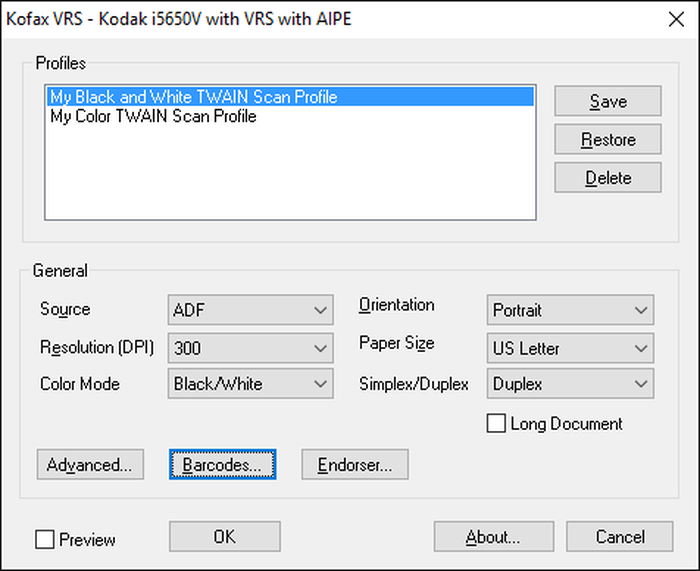This screenshot has width=700, height=571.
Task: Close the Kofax VRS dialog window
Action: click(676, 19)
